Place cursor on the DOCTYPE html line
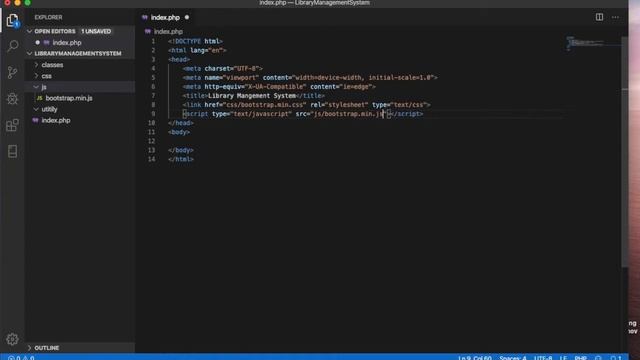Image resolution: width=640 pixels, height=360 pixels. tap(195, 41)
